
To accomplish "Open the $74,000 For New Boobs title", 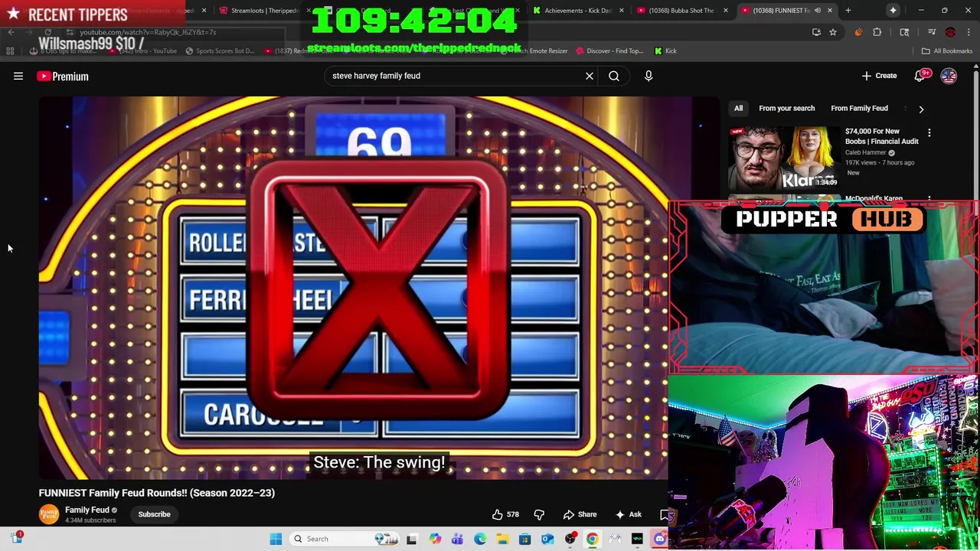I will (881, 136).
